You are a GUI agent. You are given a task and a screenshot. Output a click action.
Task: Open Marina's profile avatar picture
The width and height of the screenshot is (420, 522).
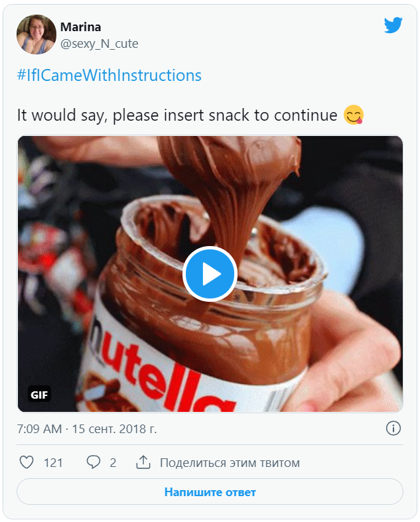coord(36,34)
